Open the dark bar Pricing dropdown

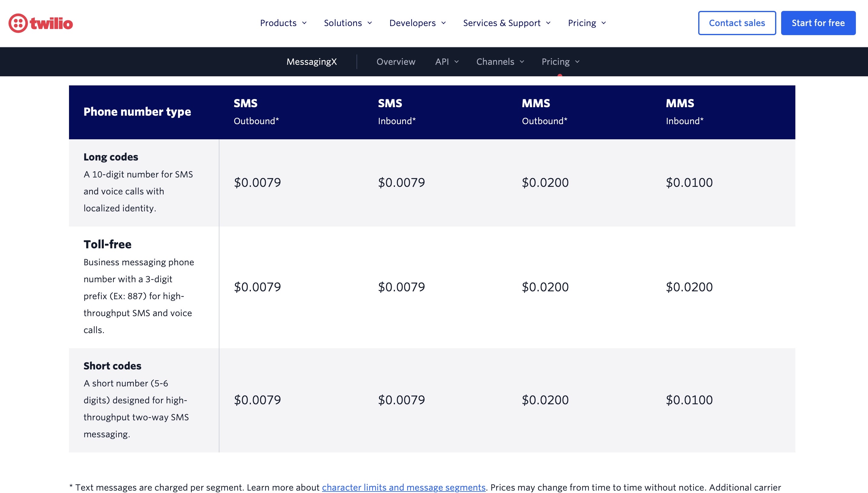point(556,62)
